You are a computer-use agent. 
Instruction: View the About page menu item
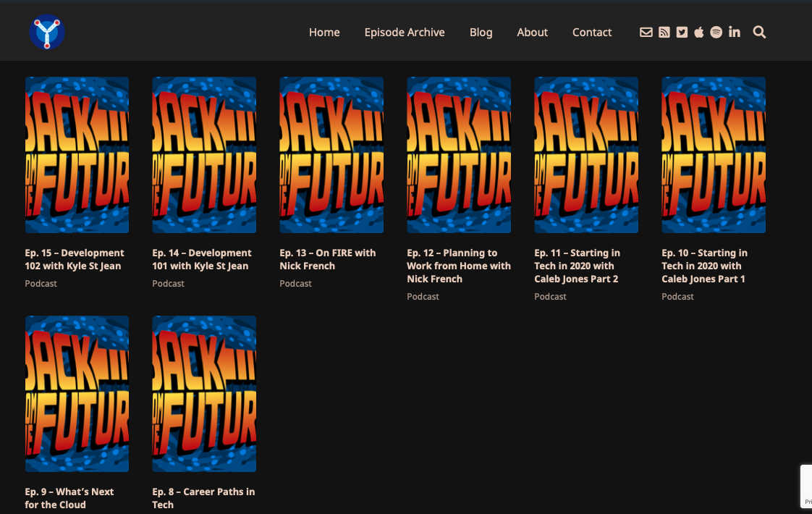pyautogui.click(x=532, y=32)
